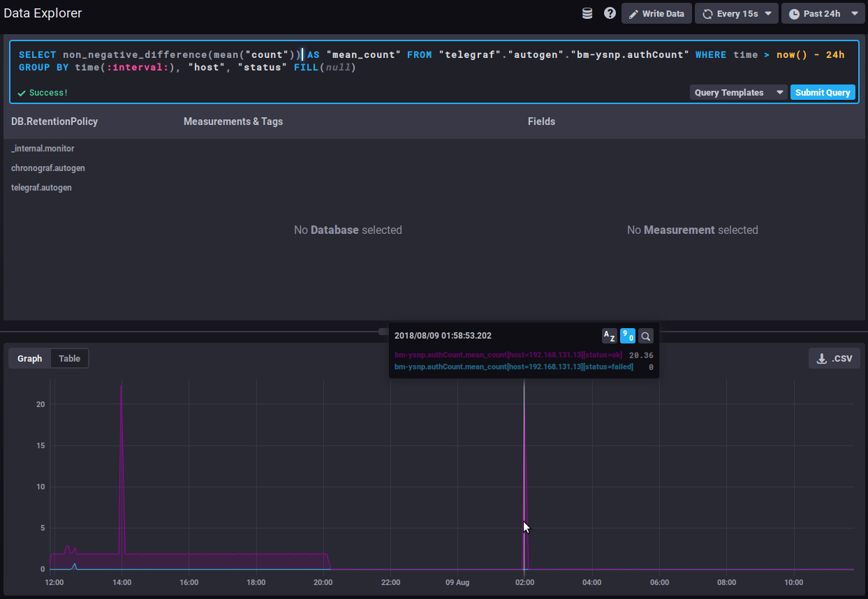Open the Past 24h time range dropdown
The image size is (868, 599).
[823, 13]
